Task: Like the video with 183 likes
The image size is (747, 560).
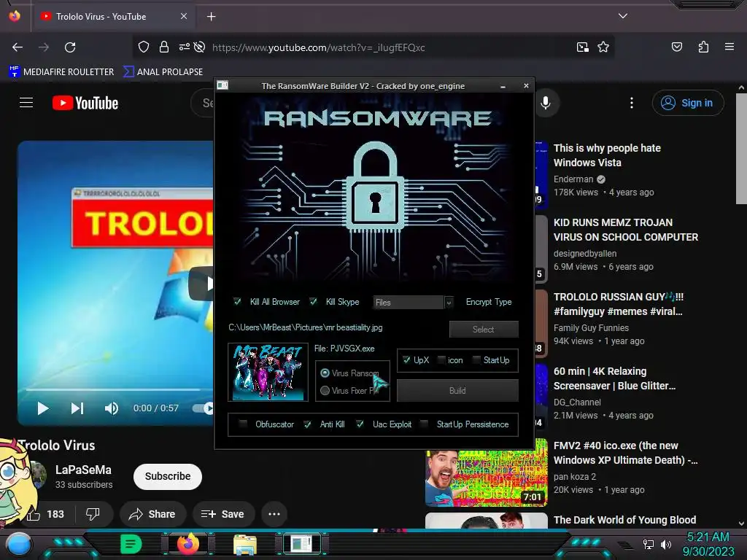Action: coord(47,514)
